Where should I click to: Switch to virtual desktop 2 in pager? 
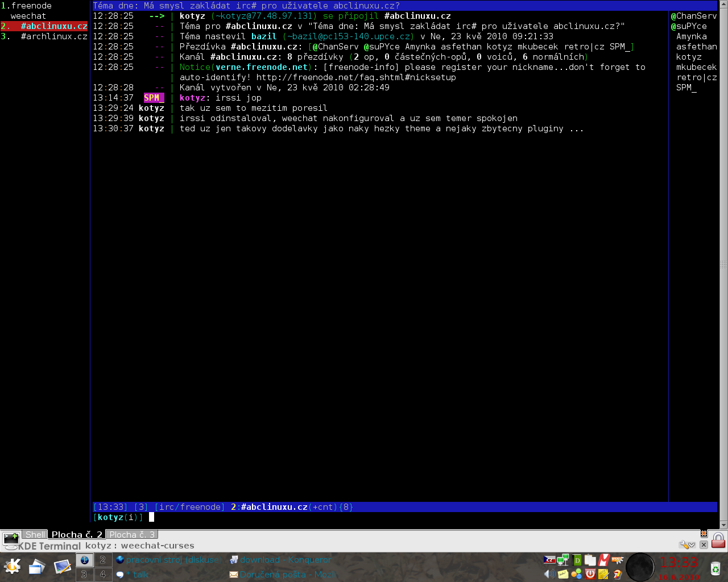(x=102, y=560)
